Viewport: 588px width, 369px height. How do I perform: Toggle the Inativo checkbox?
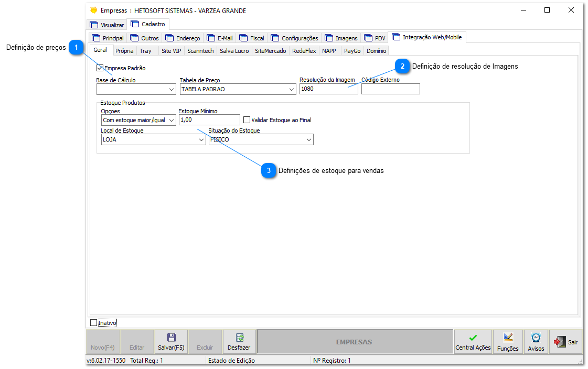pyautogui.click(x=94, y=323)
